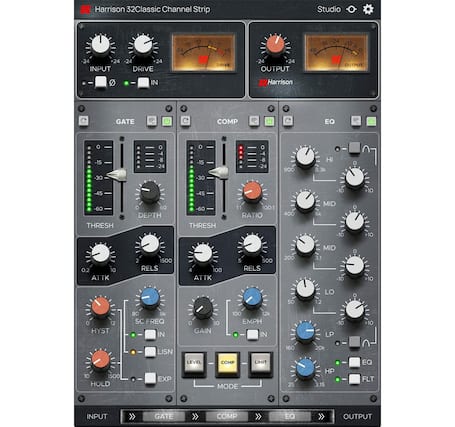
Task: Click the LO band gain knob
Action: point(354,310)
